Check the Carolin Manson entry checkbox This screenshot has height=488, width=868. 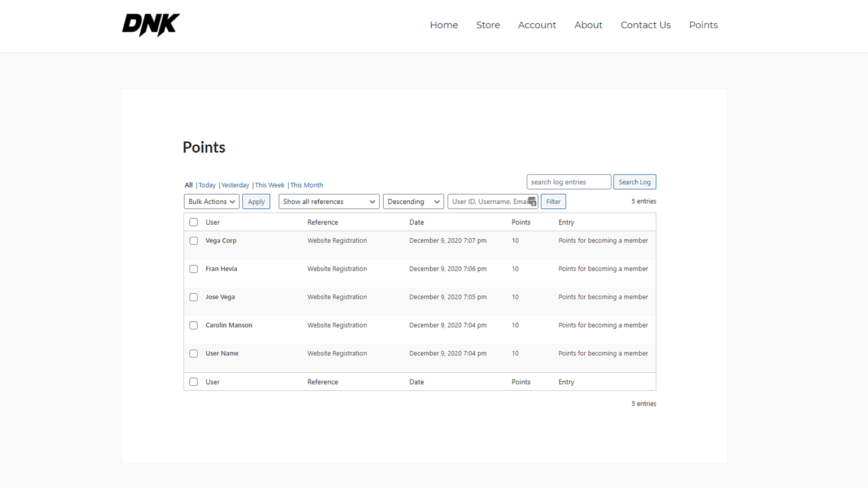coord(194,325)
